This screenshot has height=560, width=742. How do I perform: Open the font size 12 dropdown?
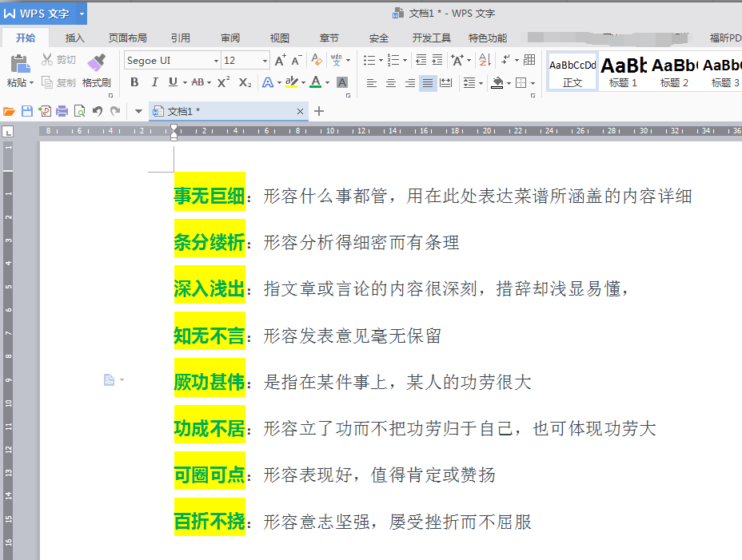265,61
